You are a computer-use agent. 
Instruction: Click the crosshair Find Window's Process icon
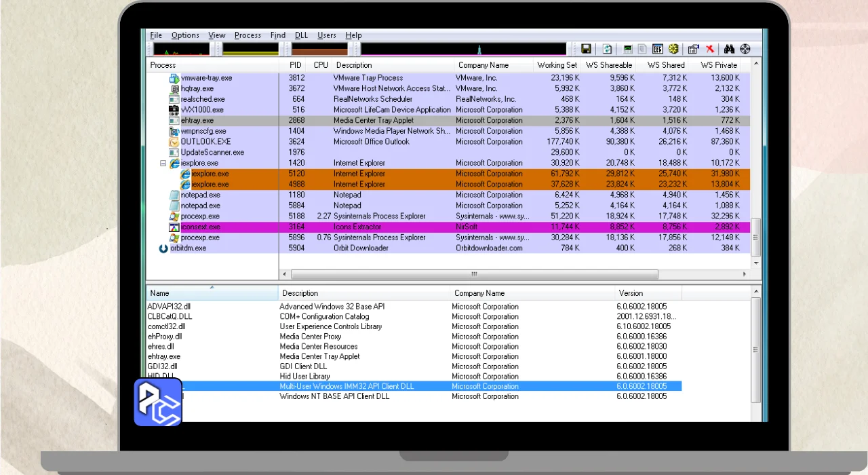pyautogui.click(x=745, y=49)
